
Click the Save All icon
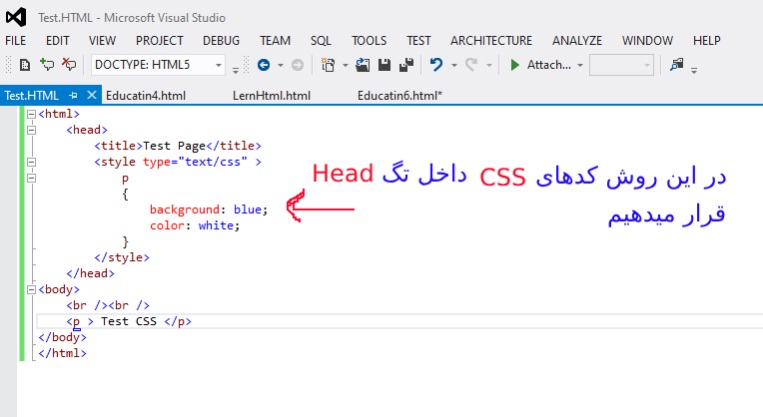click(x=405, y=65)
